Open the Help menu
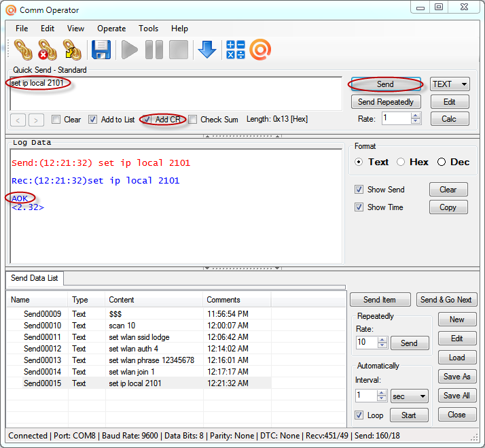Image resolution: width=485 pixels, height=448 pixels. coord(179,29)
